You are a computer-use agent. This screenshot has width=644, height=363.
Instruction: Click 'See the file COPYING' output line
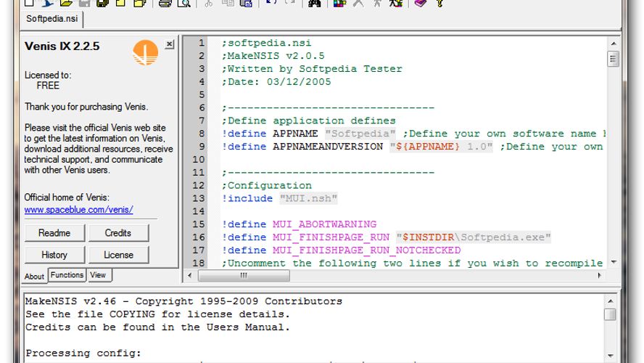157,314
